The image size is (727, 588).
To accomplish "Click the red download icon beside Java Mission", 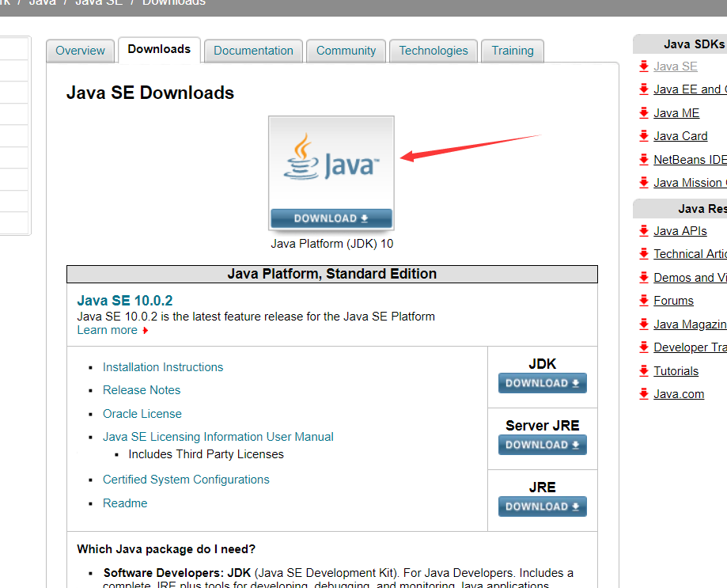I will pyautogui.click(x=644, y=182).
